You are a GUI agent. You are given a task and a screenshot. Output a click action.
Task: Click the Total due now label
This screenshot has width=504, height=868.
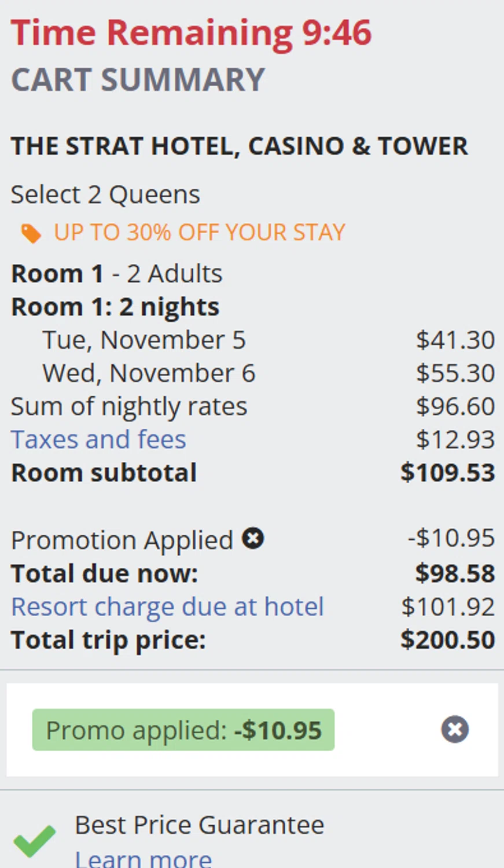(x=104, y=574)
